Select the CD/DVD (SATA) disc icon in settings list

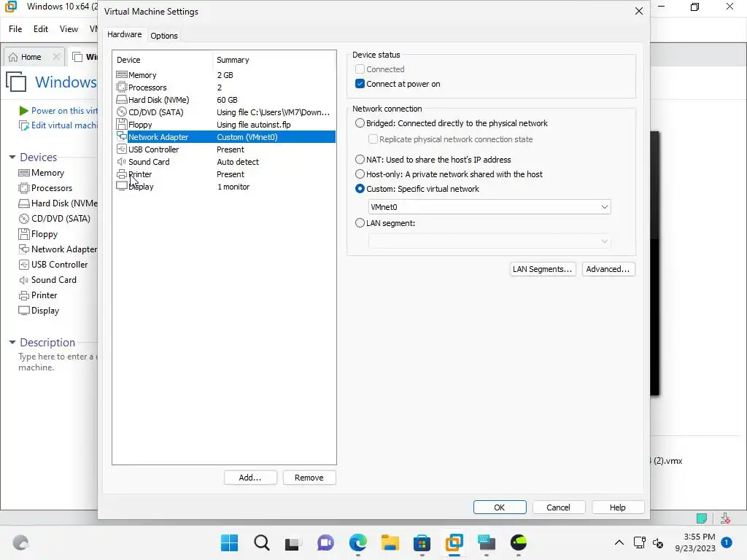[122, 112]
